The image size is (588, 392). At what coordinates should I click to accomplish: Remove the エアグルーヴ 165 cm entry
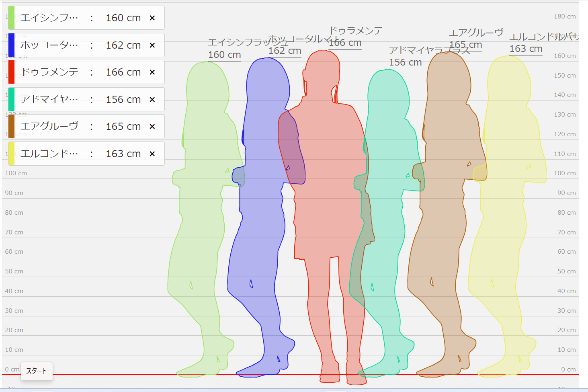[152, 126]
